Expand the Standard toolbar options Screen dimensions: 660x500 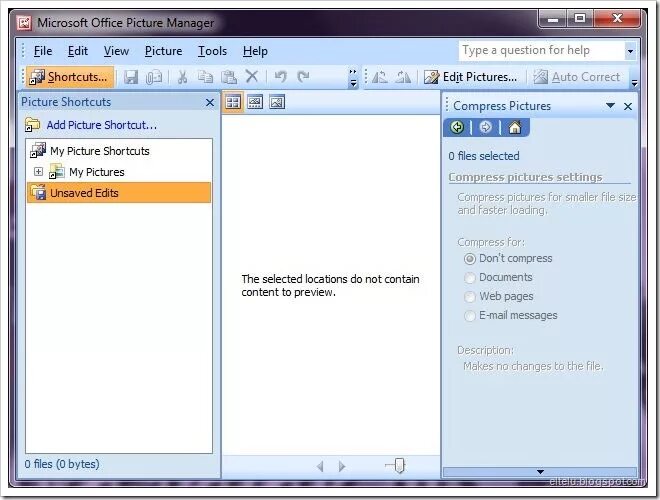(353, 78)
